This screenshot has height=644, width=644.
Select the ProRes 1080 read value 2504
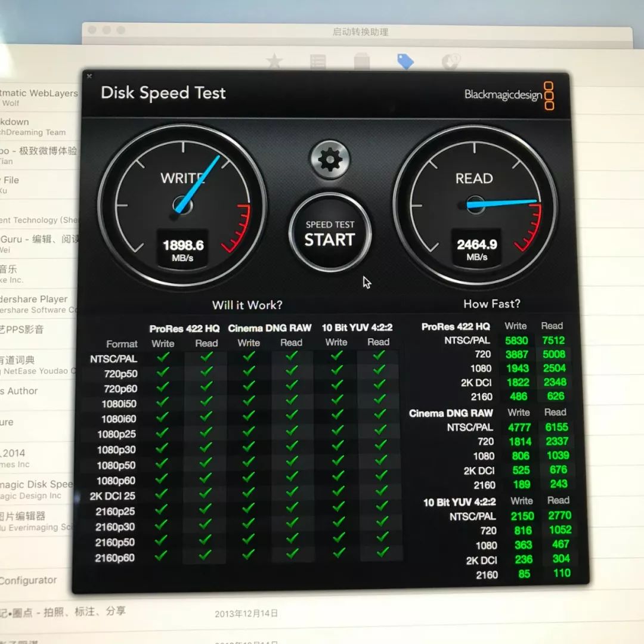pos(555,368)
